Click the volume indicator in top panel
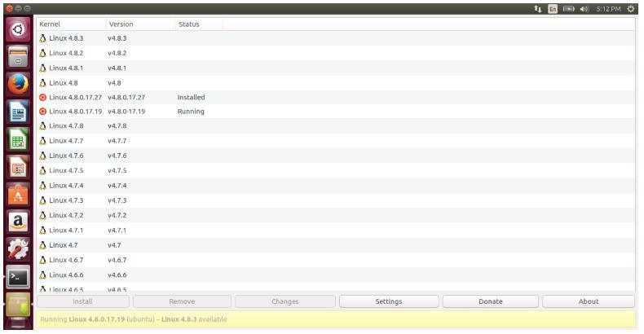 click(x=584, y=9)
